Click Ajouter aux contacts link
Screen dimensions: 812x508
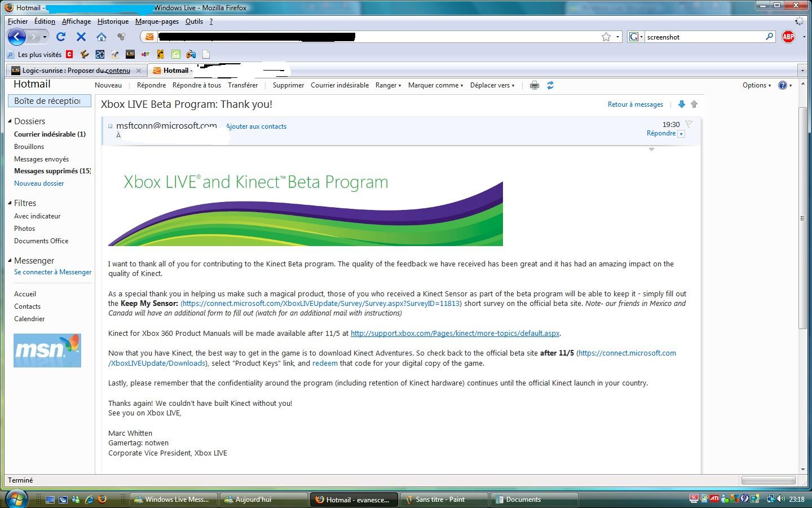(x=257, y=126)
